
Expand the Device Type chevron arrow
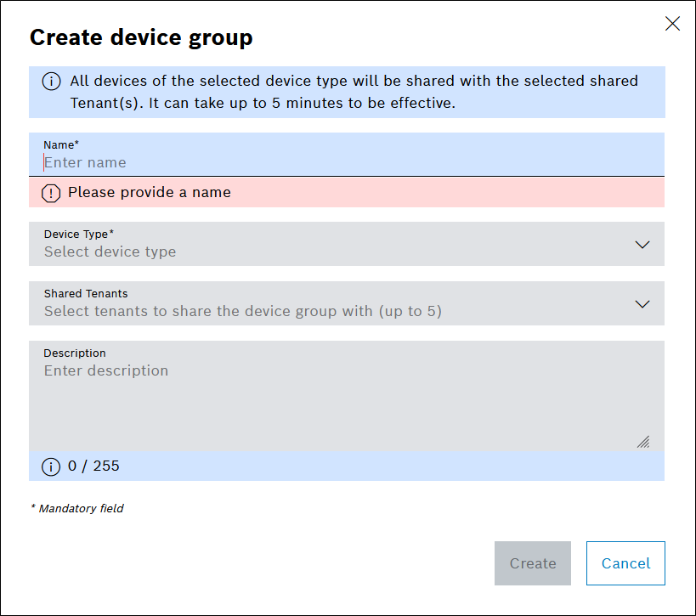click(x=642, y=245)
